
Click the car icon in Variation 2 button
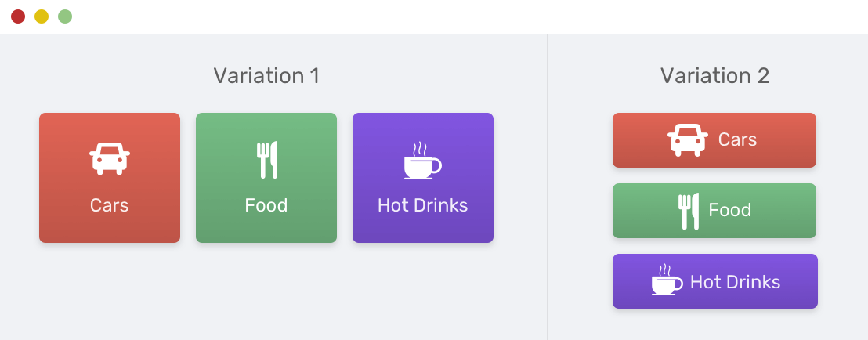[x=688, y=140]
